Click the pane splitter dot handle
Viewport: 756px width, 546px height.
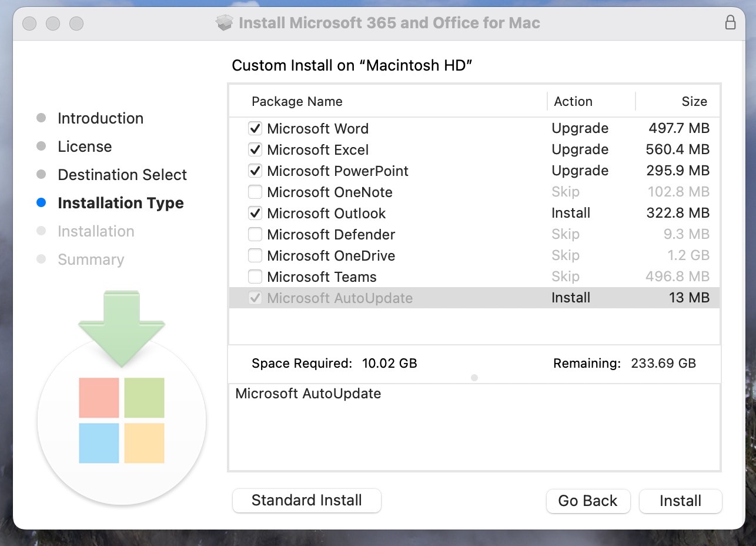pyautogui.click(x=474, y=377)
